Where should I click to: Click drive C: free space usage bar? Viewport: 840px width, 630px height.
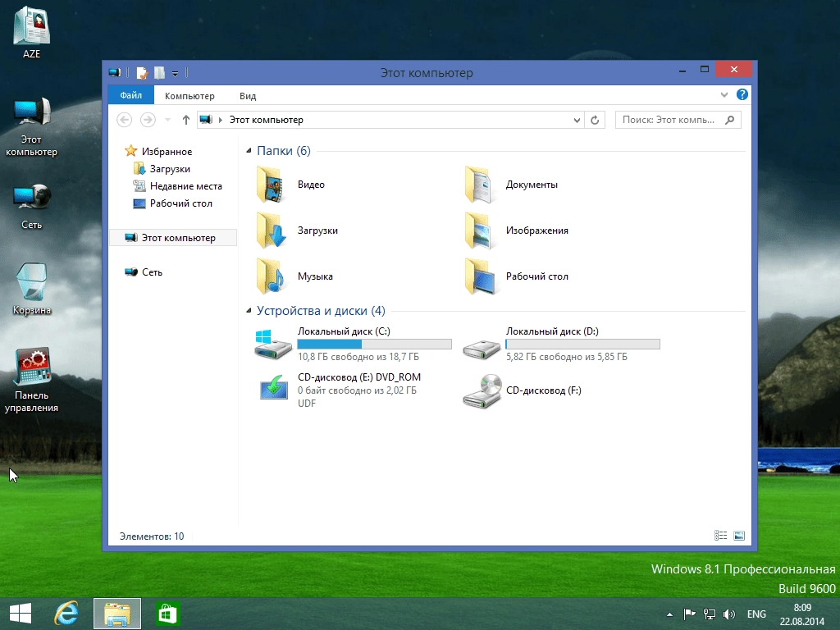coord(374,344)
